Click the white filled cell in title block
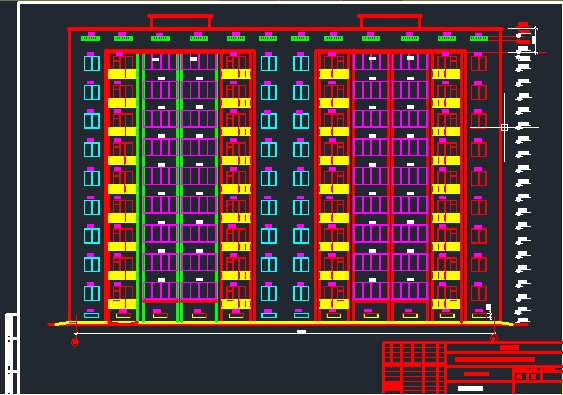This screenshot has width=563, height=395. 470,388
